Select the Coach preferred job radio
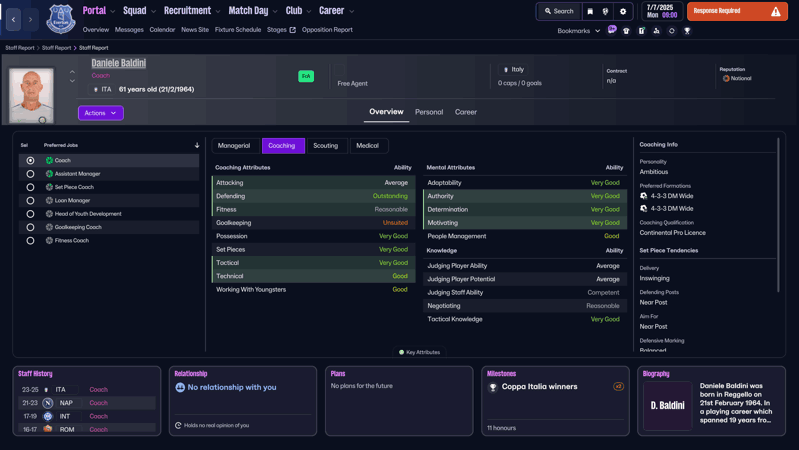The height and width of the screenshot is (450, 799). [31, 161]
